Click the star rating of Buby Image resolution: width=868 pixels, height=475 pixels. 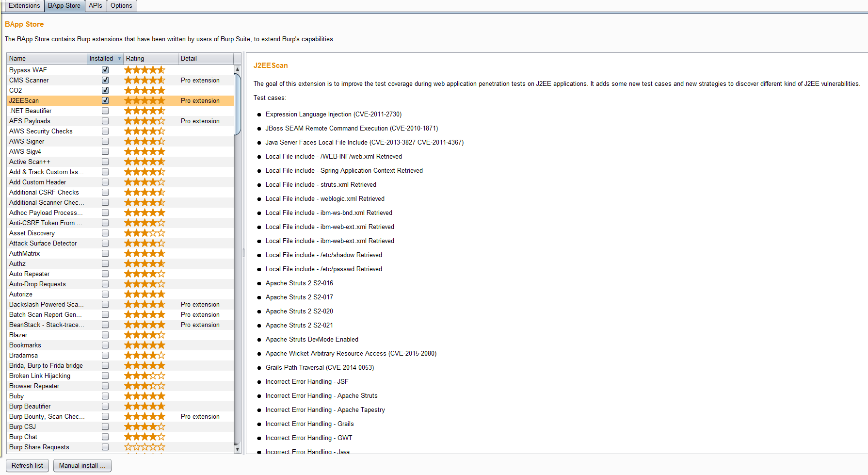(145, 396)
